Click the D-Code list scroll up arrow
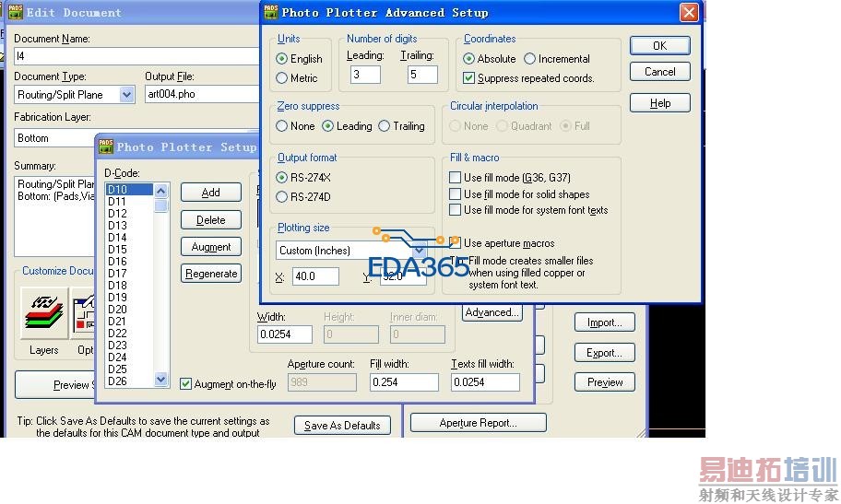841x504 pixels. (x=160, y=191)
